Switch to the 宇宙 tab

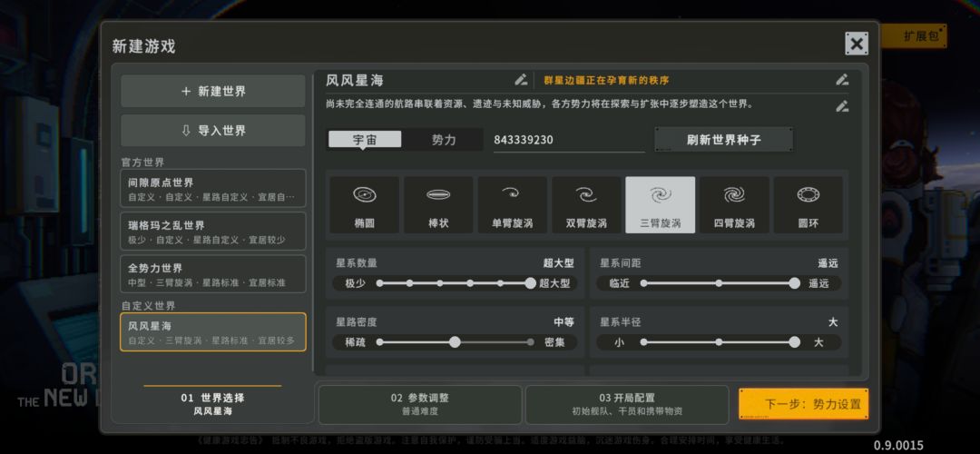pyautogui.click(x=365, y=140)
